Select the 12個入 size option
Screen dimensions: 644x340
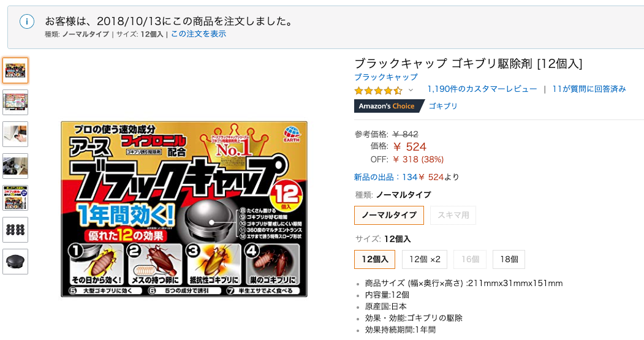click(x=374, y=260)
